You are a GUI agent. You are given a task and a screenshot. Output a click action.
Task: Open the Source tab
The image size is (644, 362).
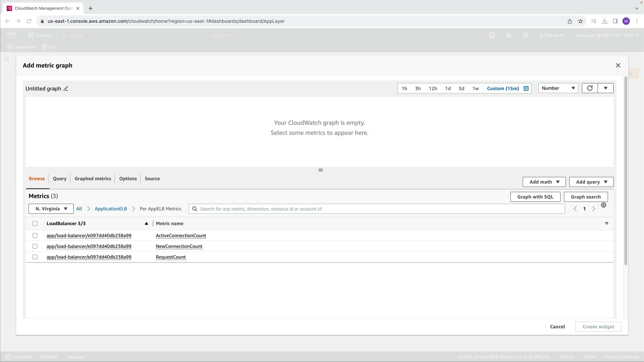[x=152, y=179]
